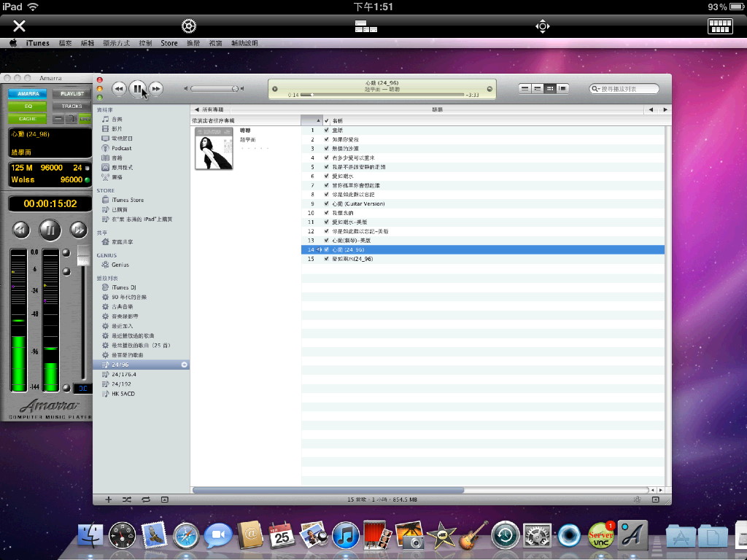Open the PLAYLIST panel in Amarra
The height and width of the screenshot is (560, 747).
pyautogui.click(x=72, y=94)
